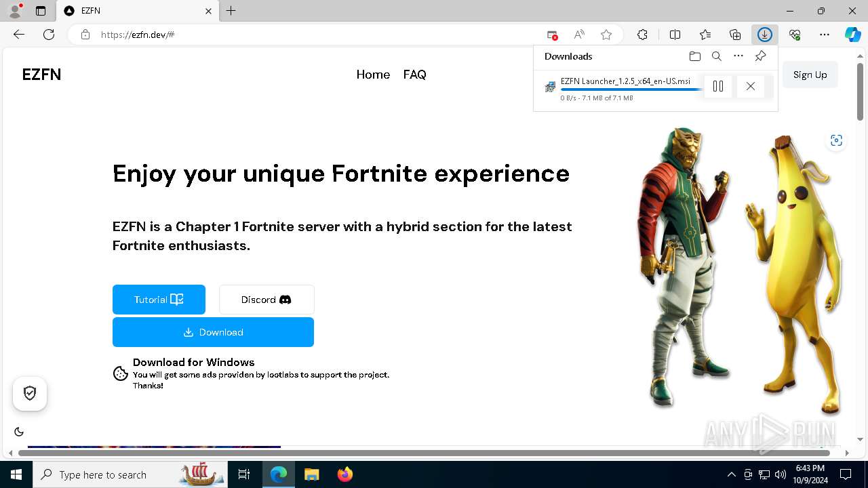Open the volume tray icon
The width and height of the screenshot is (868, 488).
coord(781,474)
